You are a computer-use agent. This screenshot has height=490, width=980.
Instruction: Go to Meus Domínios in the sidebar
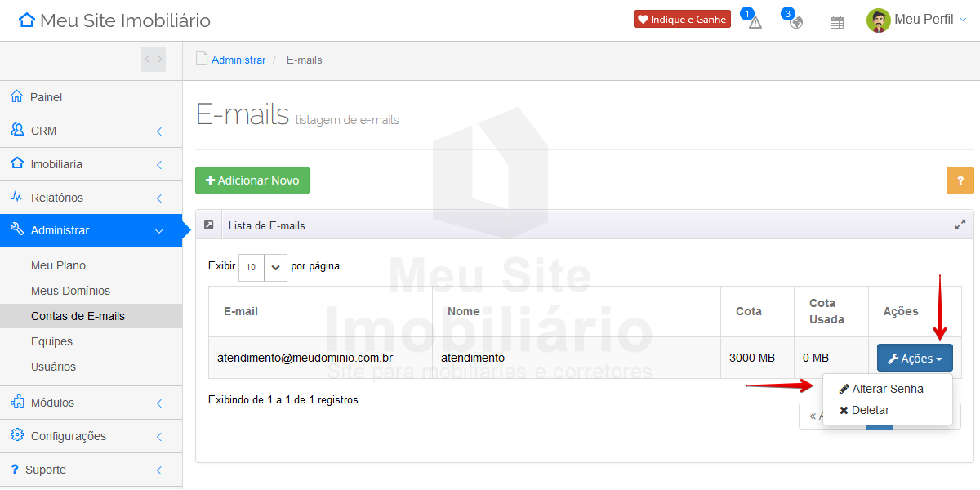point(70,291)
